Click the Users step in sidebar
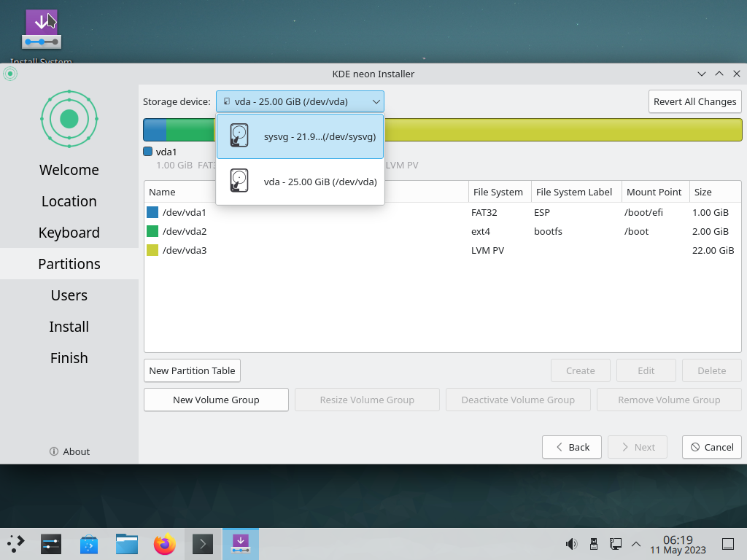 [x=69, y=295]
